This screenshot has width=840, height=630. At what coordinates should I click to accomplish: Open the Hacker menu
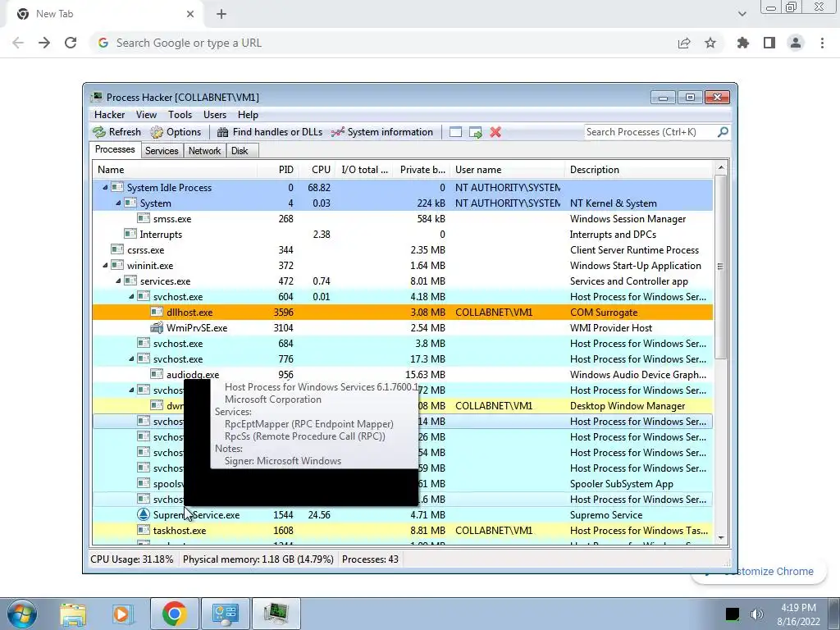[x=109, y=115]
